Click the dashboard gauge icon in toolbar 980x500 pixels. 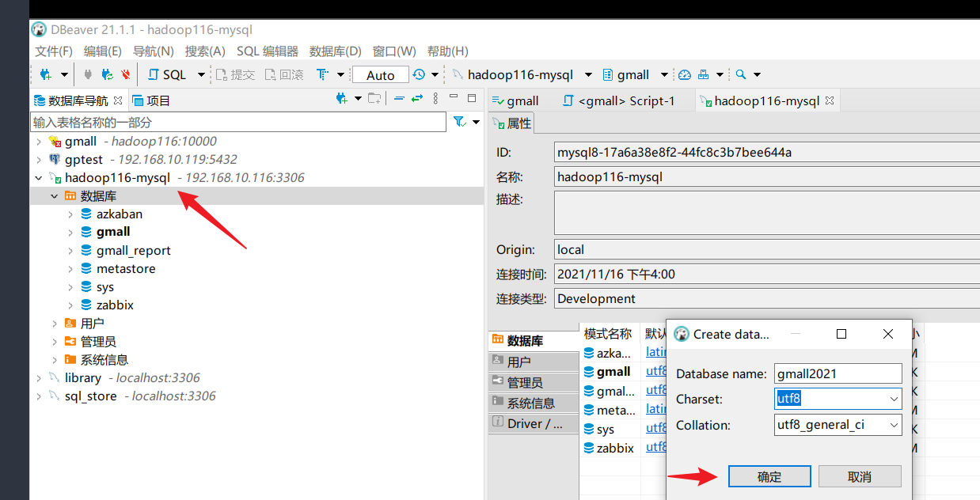pos(685,74)
